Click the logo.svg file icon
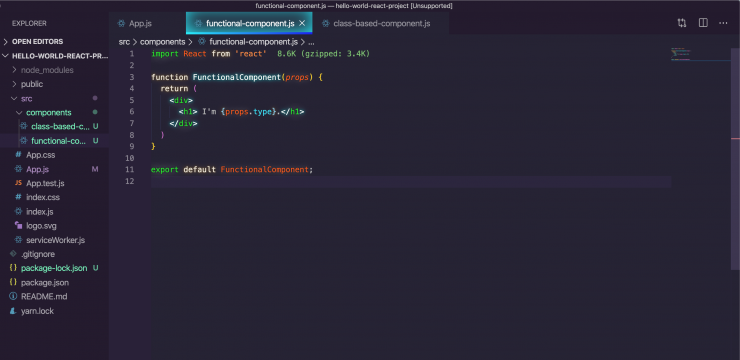This screenshot has width=740, height=360. [x=18, y=226]
